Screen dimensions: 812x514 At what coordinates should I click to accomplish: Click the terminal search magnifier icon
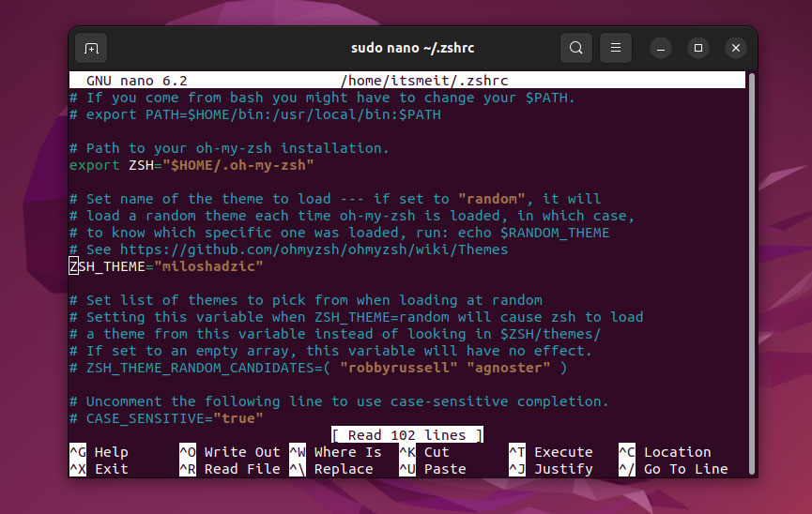575,48
